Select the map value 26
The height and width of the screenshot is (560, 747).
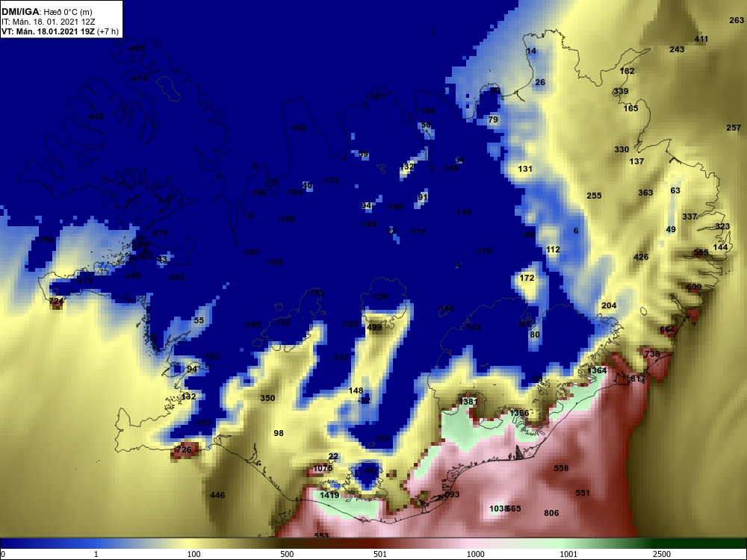540,82
